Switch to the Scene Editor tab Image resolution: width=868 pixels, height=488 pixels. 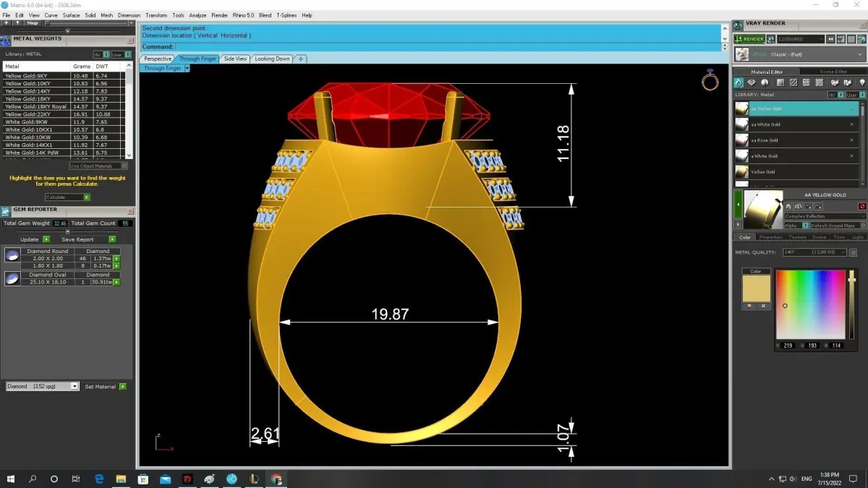click(833, 72)
